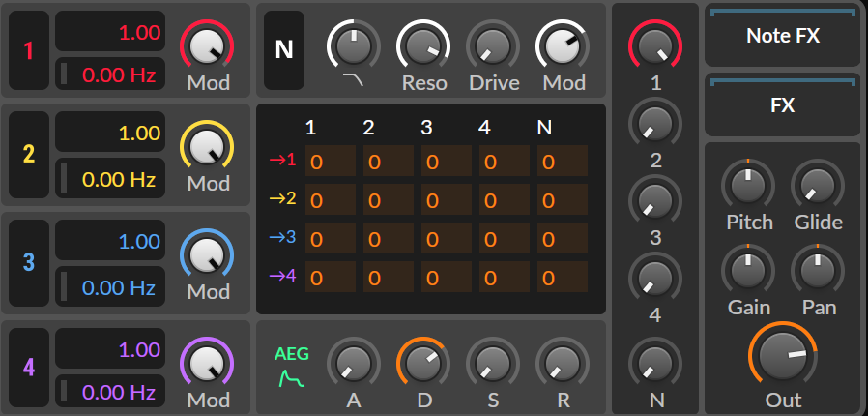868x416 pixels.
Task: Click the Pitch knob
Action: point(748,185)
